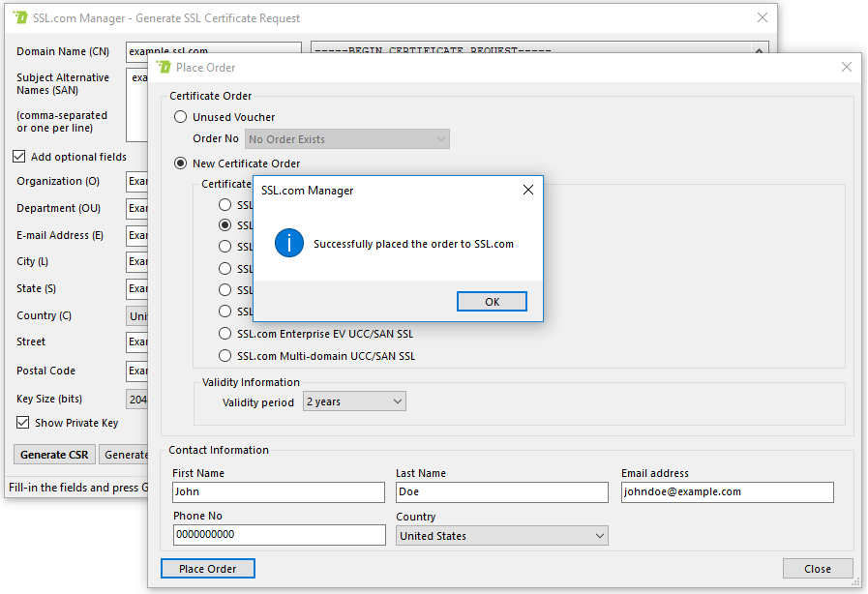Select New Certificate Order radio button

(x=180, y=163)
